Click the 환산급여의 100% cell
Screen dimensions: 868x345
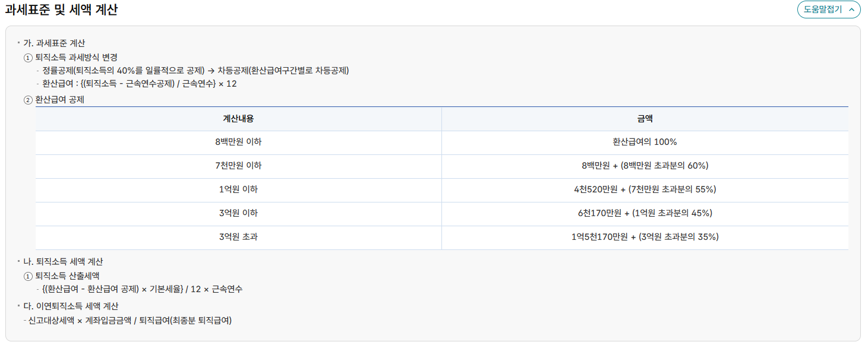click(645, 142)
